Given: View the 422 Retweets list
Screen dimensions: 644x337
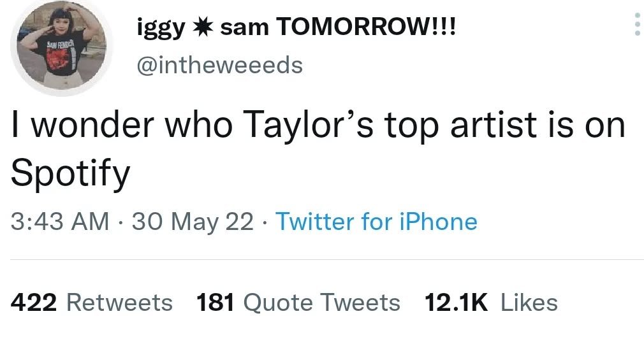Looking at the screenshot, I should 92,303.
